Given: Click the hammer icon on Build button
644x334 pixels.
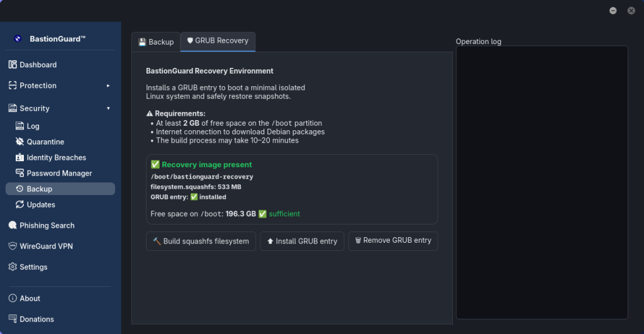Looking at the screenshot, I should coord(157,241).
